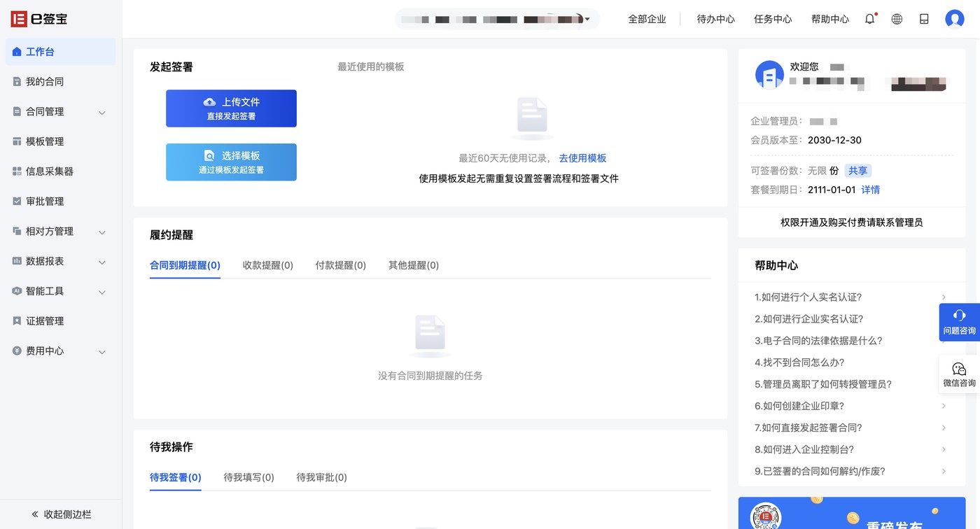Click the search-document icon in 选择模板
Viewport: 980px width, 529px height.
pyautogui.click(x=209, y=156)
